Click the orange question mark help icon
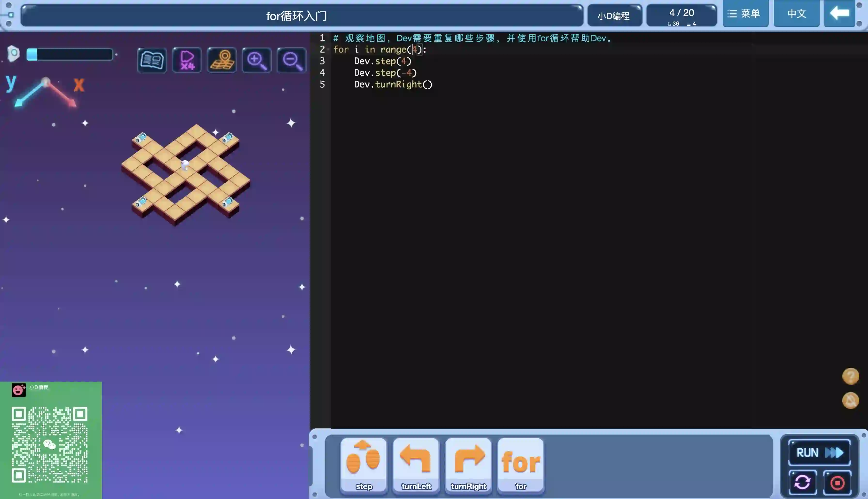 tap(851, 376)
